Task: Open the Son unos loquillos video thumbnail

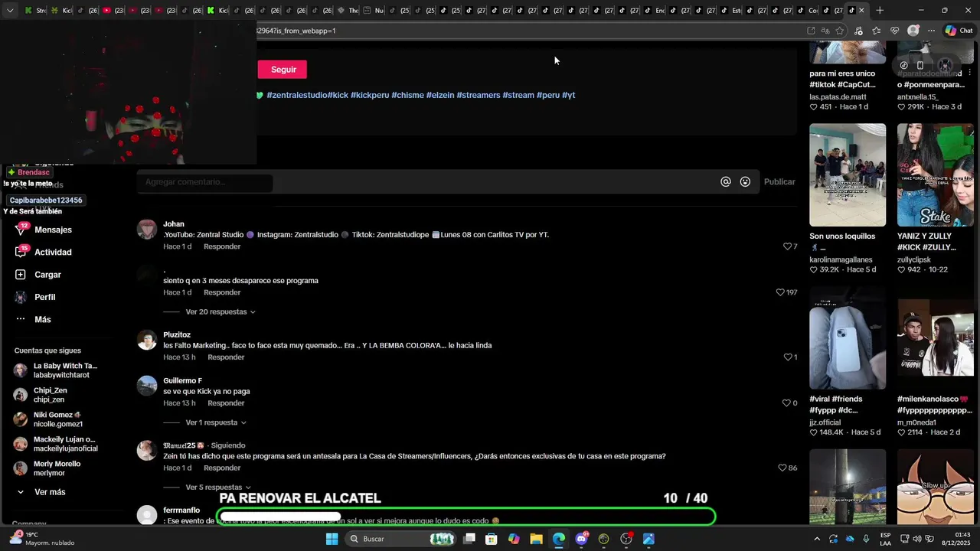Action: coord(848,175)
